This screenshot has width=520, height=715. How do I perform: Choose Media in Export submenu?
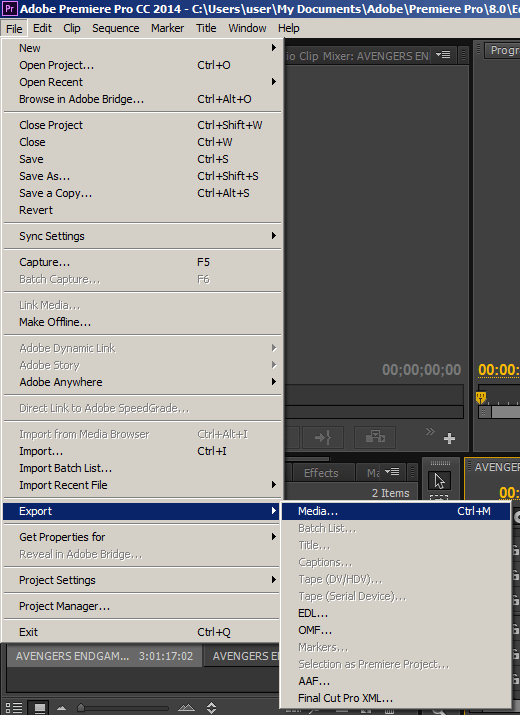pos(395,511)
